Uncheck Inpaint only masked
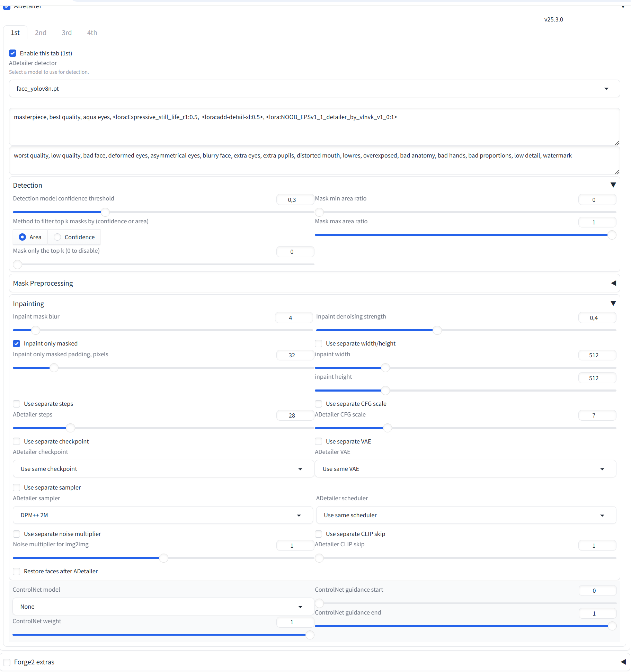631x672 pixels. point(17,343)
